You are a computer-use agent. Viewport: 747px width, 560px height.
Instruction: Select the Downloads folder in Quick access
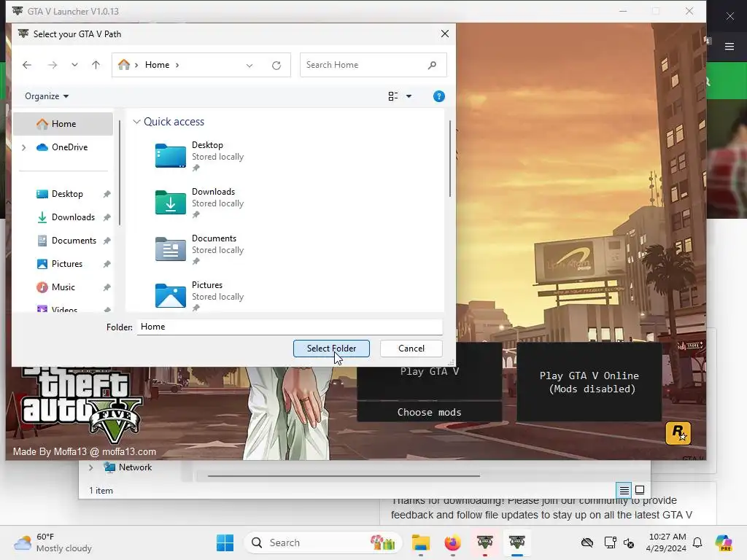(x=200, y=202)
